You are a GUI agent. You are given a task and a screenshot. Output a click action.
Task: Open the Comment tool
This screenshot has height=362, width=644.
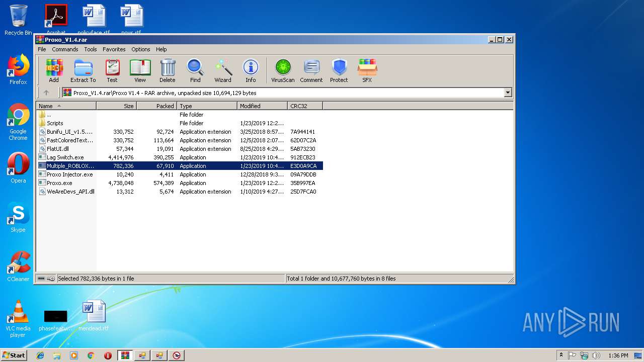tap(311, 71)
